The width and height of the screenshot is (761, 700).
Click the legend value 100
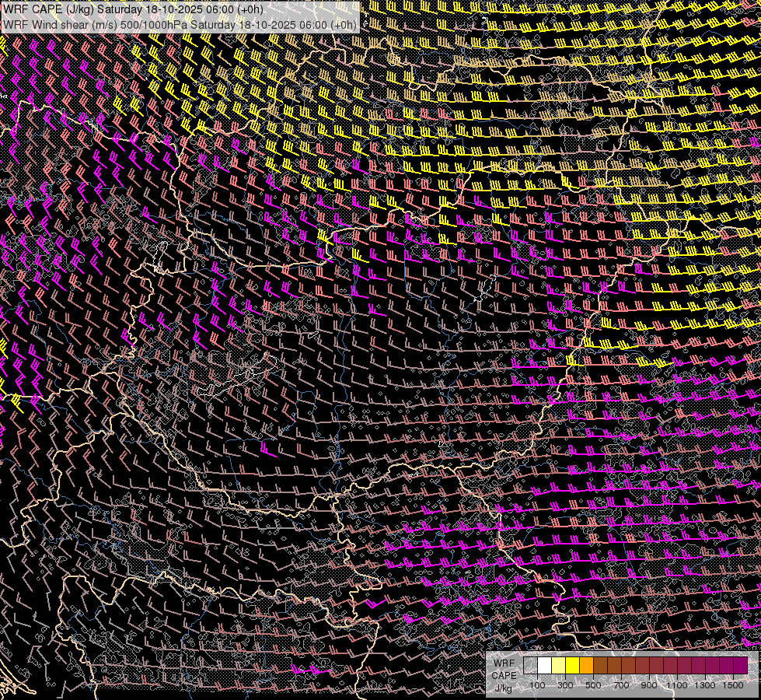tap(537, 685)
